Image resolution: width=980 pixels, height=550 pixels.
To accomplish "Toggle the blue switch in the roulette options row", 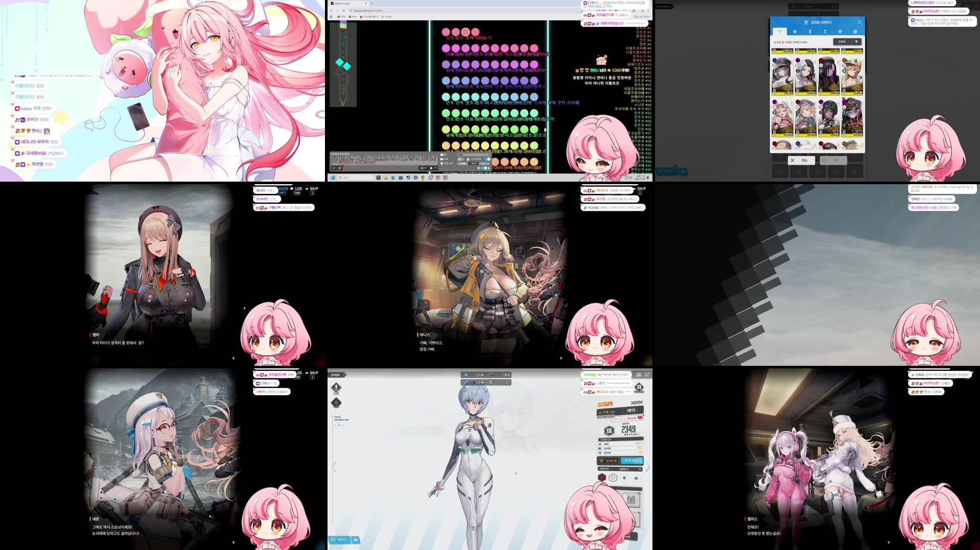I will click(x=487, y=159).
